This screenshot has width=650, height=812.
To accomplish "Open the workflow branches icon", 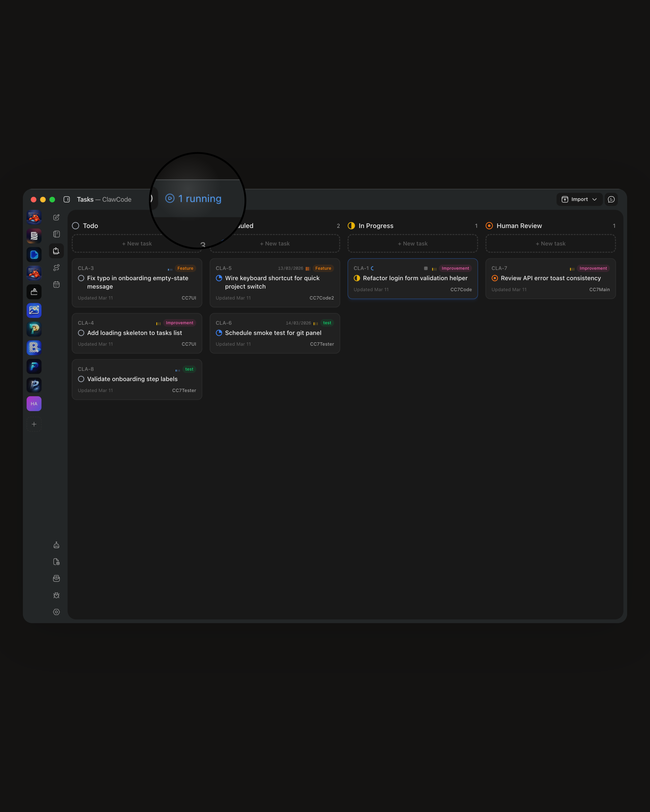I will [57, 268].
